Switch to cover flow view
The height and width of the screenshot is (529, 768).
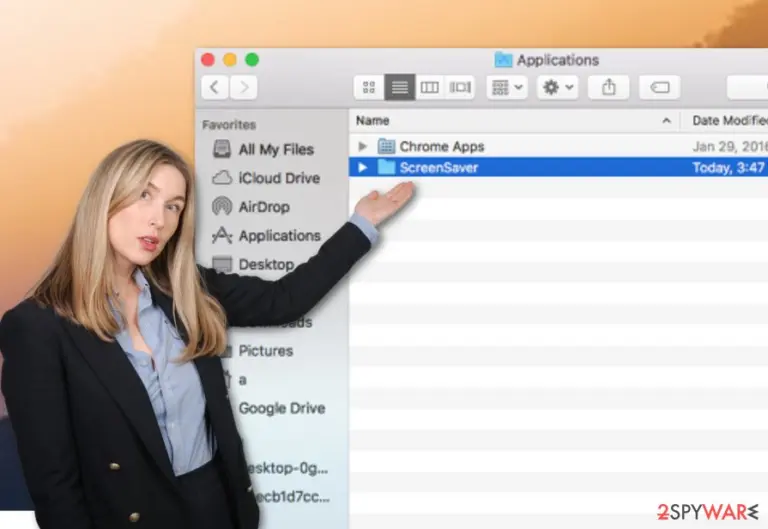[460, 87]
